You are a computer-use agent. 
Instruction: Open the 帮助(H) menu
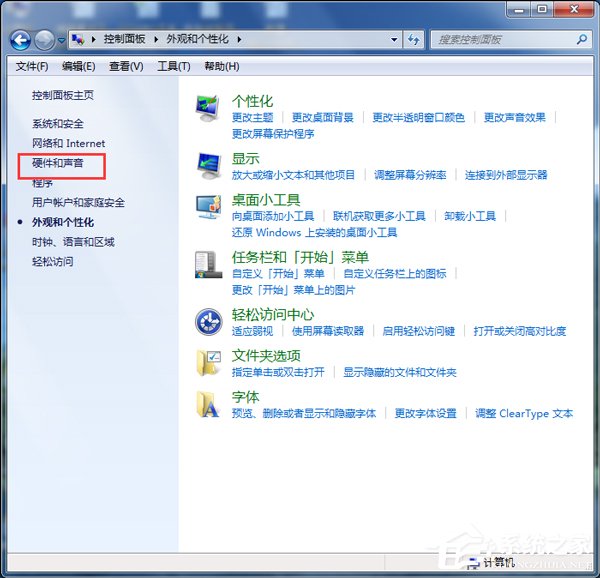click(x=222, y=67)
